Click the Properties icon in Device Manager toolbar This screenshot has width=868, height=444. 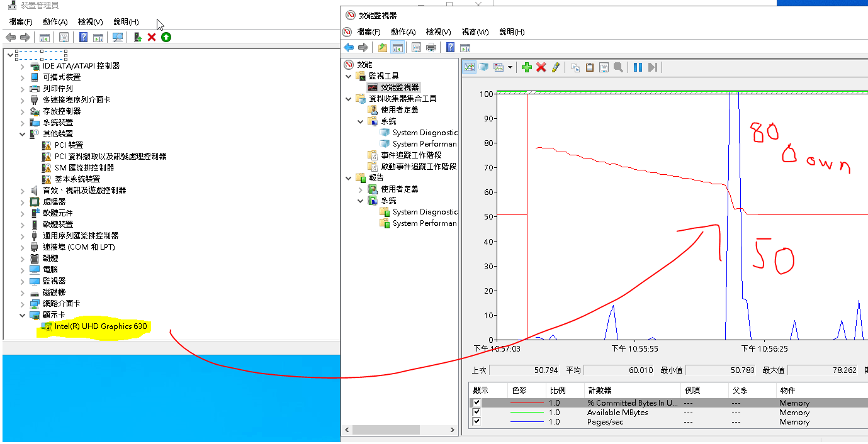(x=64, y=37)
